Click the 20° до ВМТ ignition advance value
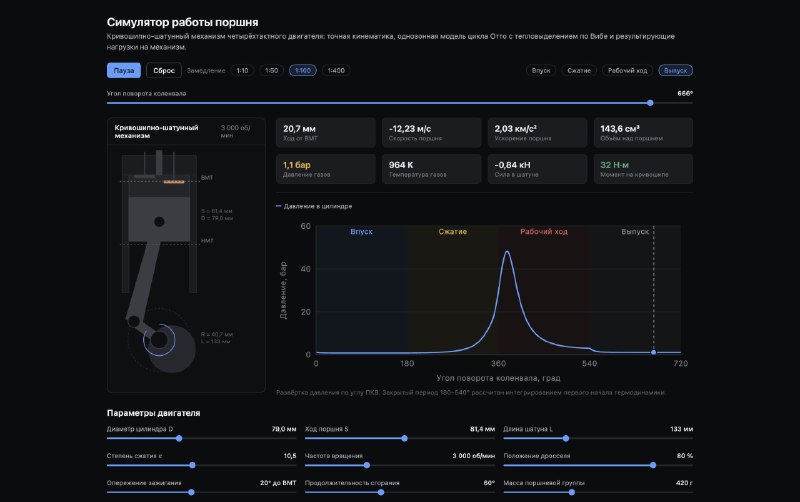The width and height of the screenshot is (800, 502). click(278, 483)
